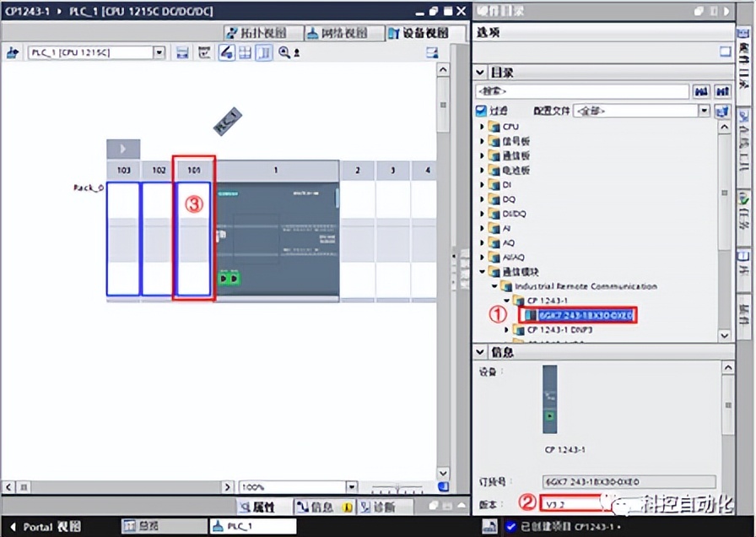Toggle the 过滤 filter checkbox
The width and height of the screenshot is (756, 537).
point(481,111)
